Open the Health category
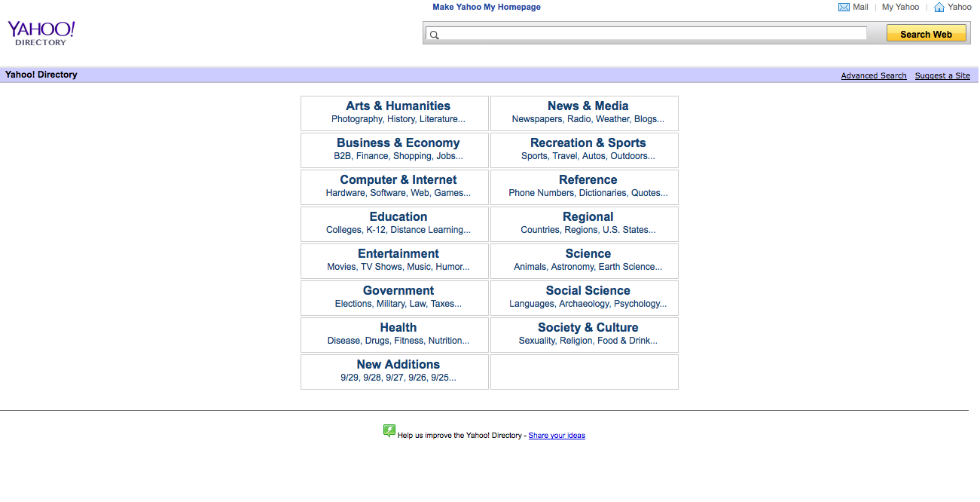 click(x=398, y=327)
